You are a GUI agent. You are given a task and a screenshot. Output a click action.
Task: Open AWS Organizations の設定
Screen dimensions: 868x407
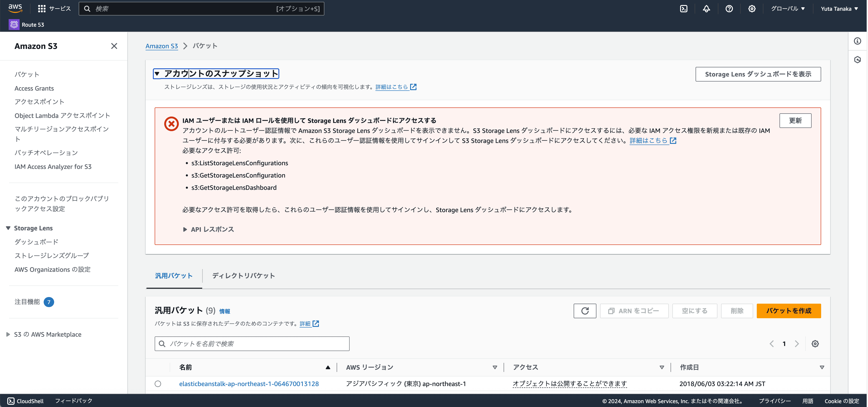click(53, 270)
